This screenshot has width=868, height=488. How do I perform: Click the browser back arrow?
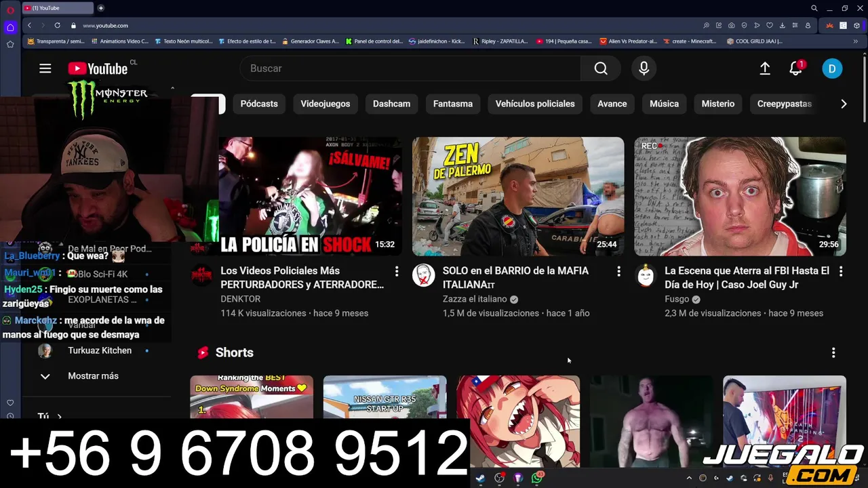[29, 25]
